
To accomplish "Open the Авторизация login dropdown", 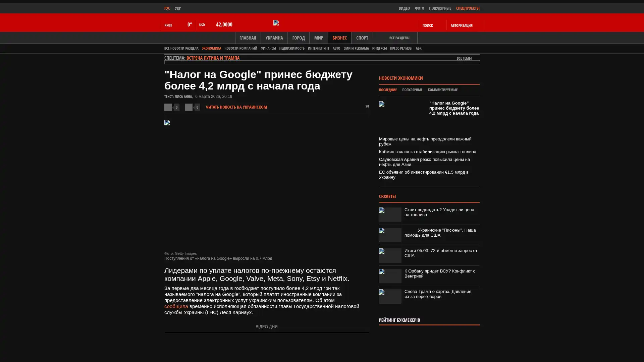I will pyautogui.click(x=462, y=25).
